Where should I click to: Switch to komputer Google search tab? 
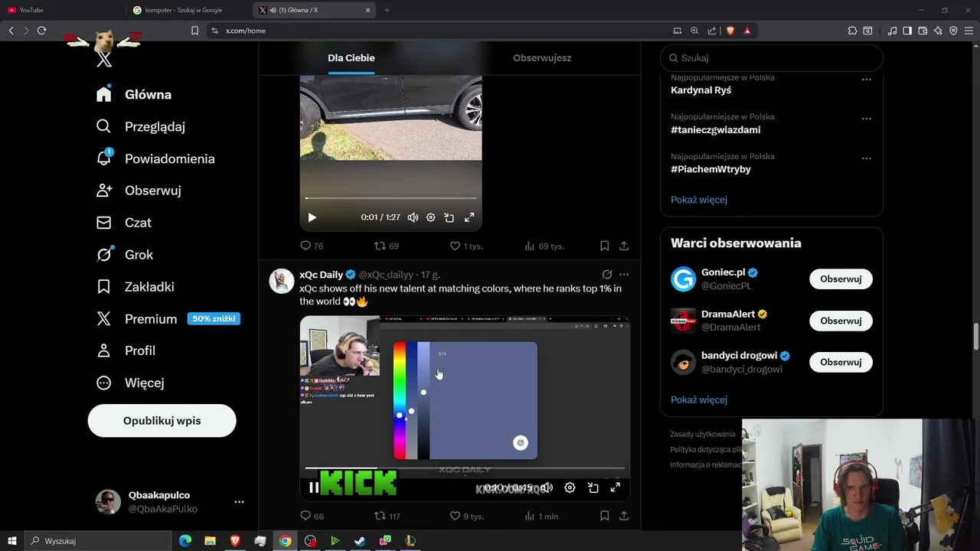click(x=190, y=10)
